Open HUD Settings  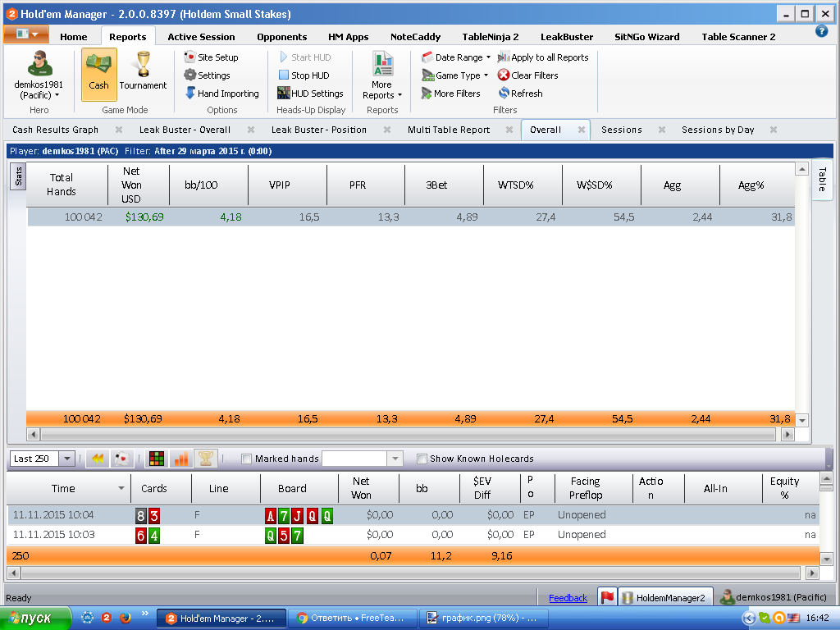pyautogui.click(x=310, y=94)
